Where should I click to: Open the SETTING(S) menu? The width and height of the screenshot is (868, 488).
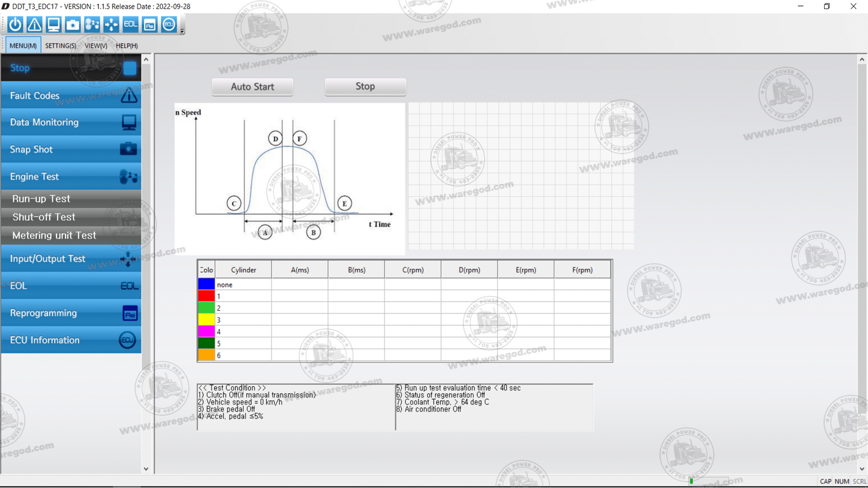tap(60, 45)
